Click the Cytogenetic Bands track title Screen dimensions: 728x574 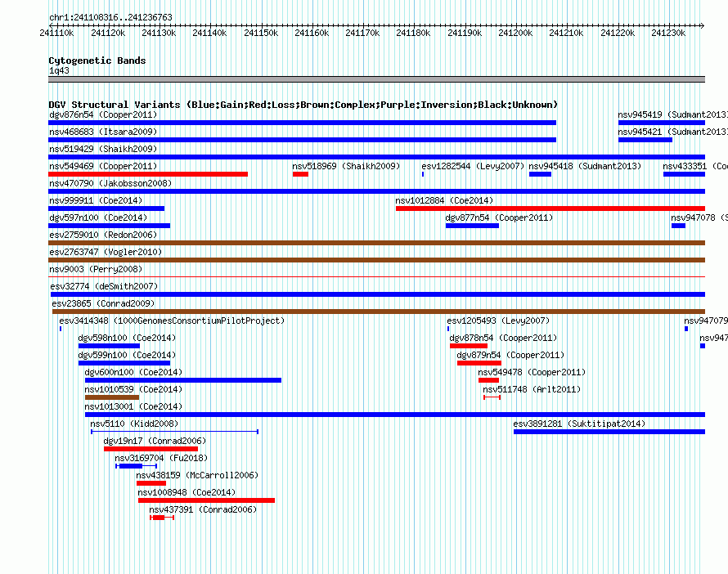click(x=97, y=61)
